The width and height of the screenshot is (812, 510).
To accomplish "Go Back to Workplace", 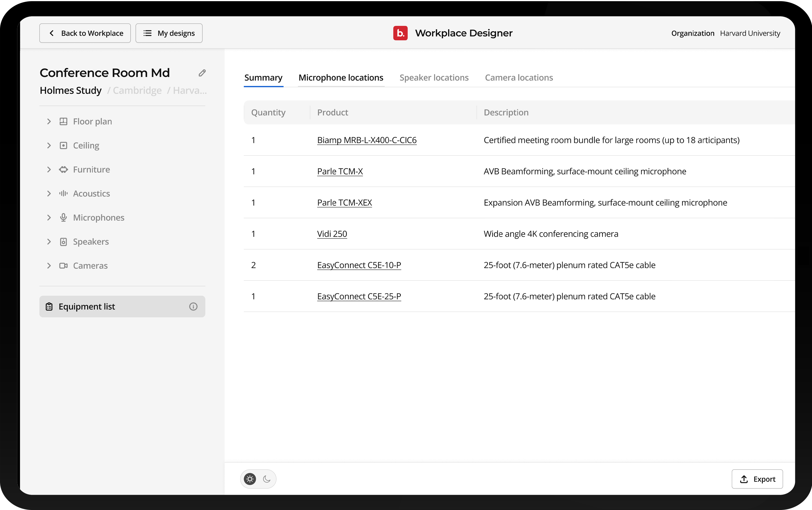I will pos(85,33).
